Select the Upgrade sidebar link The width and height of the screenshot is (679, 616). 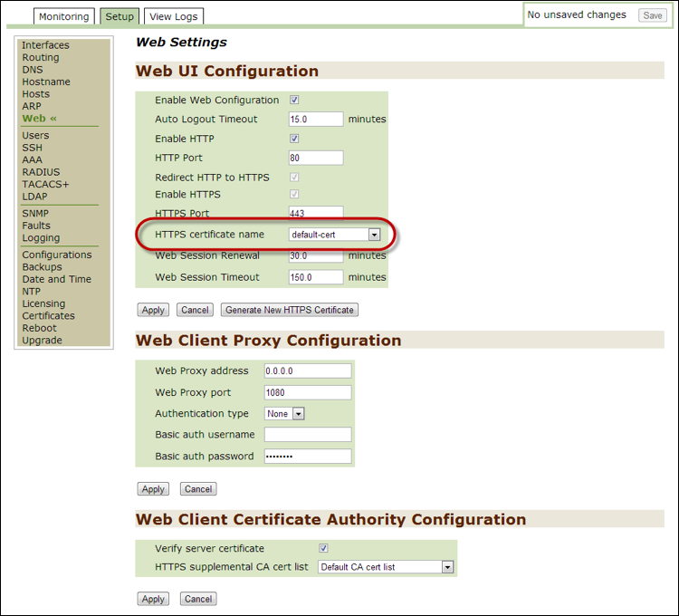(x=42, y=341)
